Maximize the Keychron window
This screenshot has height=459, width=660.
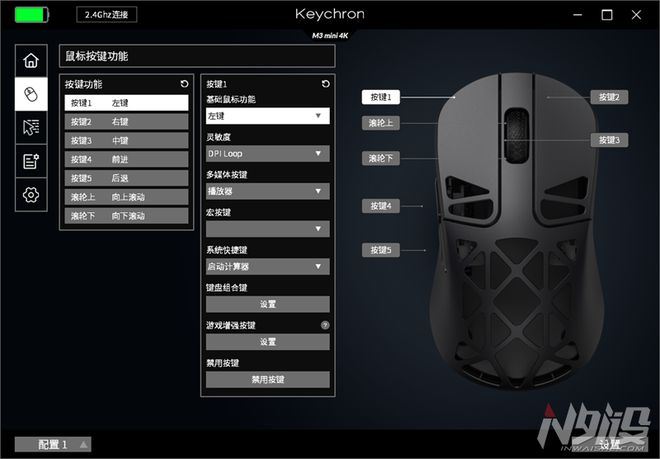[607, 15]
